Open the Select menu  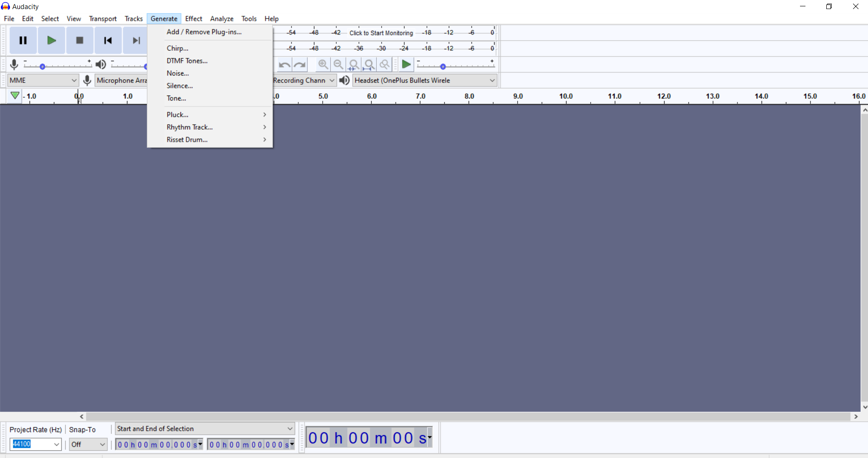click(50, 19)
